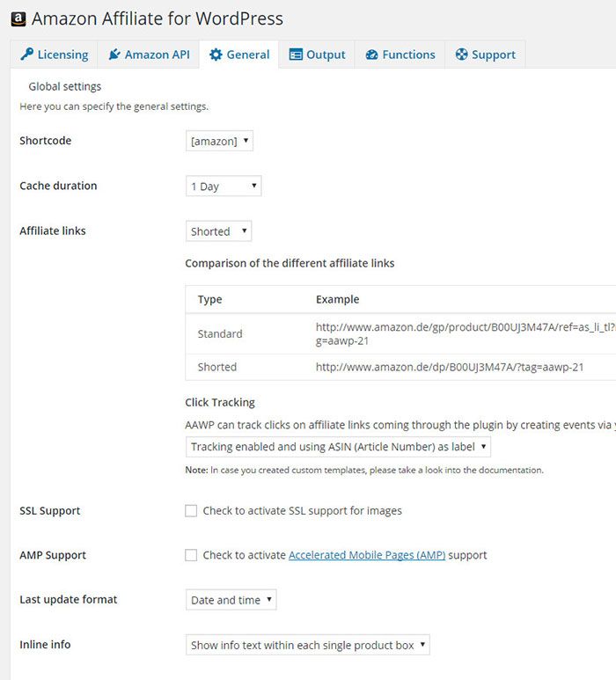616x680 pixels.
Task: Open the Inline info text dropdown
Action: pos(308,645)
